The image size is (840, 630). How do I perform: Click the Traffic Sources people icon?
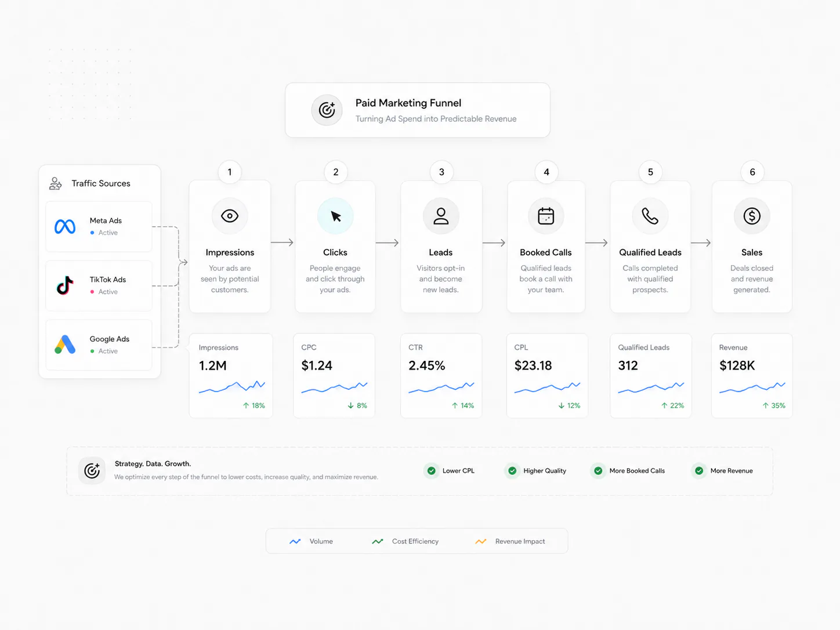[56, 183]
